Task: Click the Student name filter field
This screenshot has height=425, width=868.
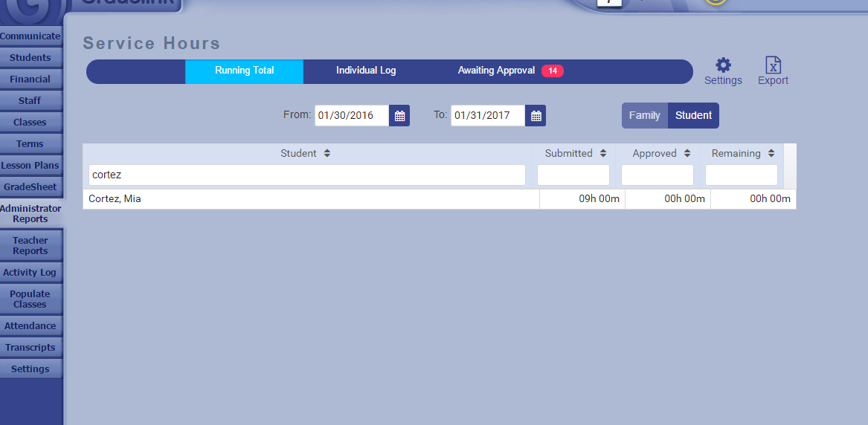Action: click(306, 175)
